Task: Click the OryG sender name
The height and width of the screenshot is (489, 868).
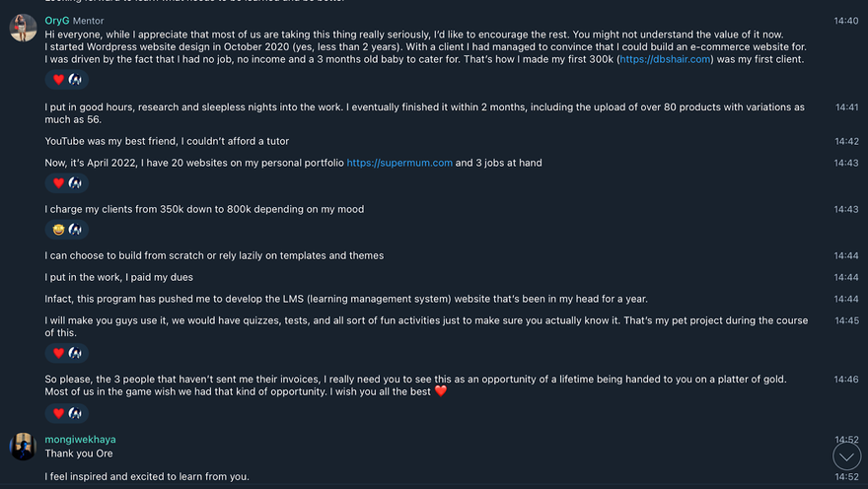Action: 57,21
